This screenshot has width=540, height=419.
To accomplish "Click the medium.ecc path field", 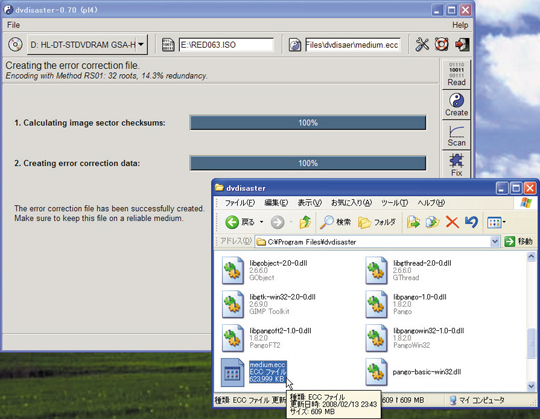I will (353, 45).
